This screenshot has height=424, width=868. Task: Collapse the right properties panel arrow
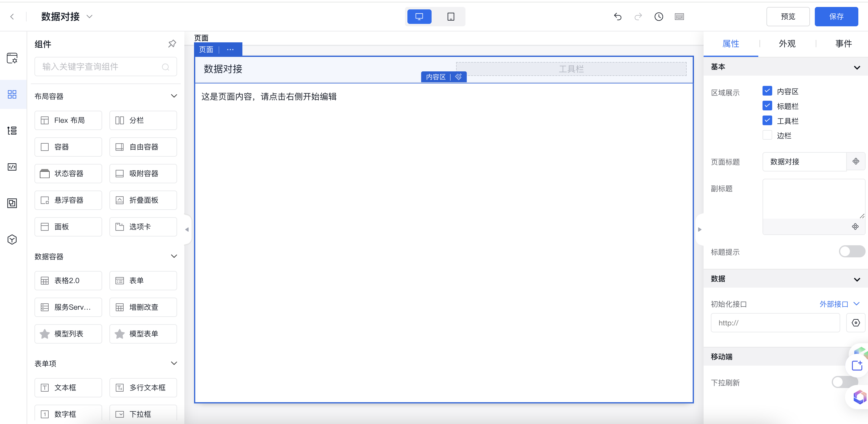(x=700, y=230)
